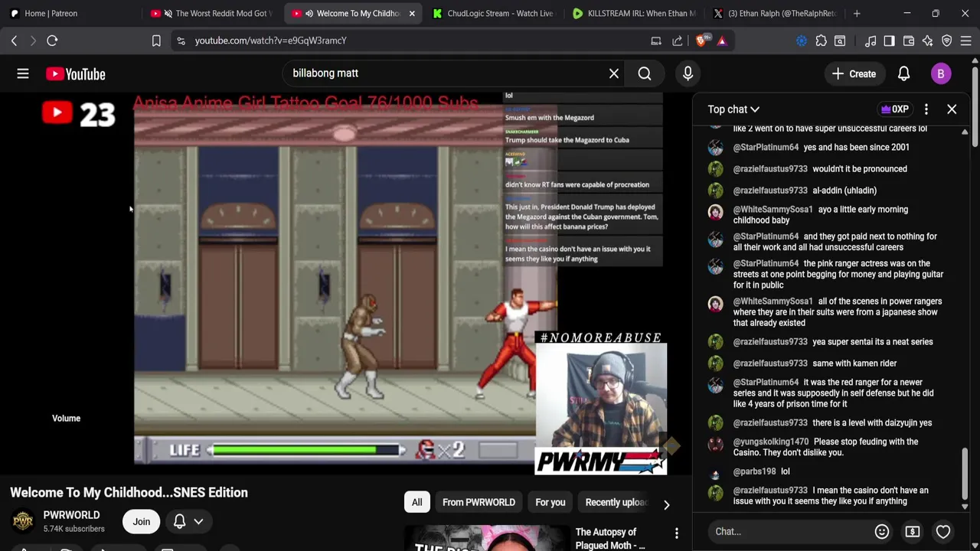Click @yungskolking1470 username in chat

[x=771, y=442]
